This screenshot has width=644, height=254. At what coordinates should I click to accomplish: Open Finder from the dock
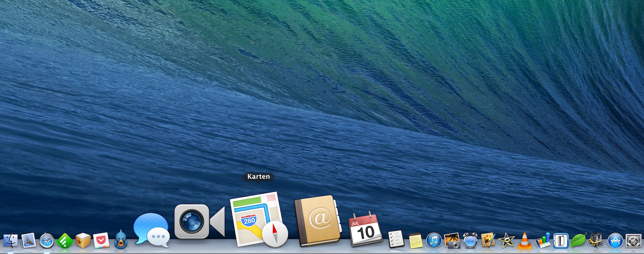10,241
